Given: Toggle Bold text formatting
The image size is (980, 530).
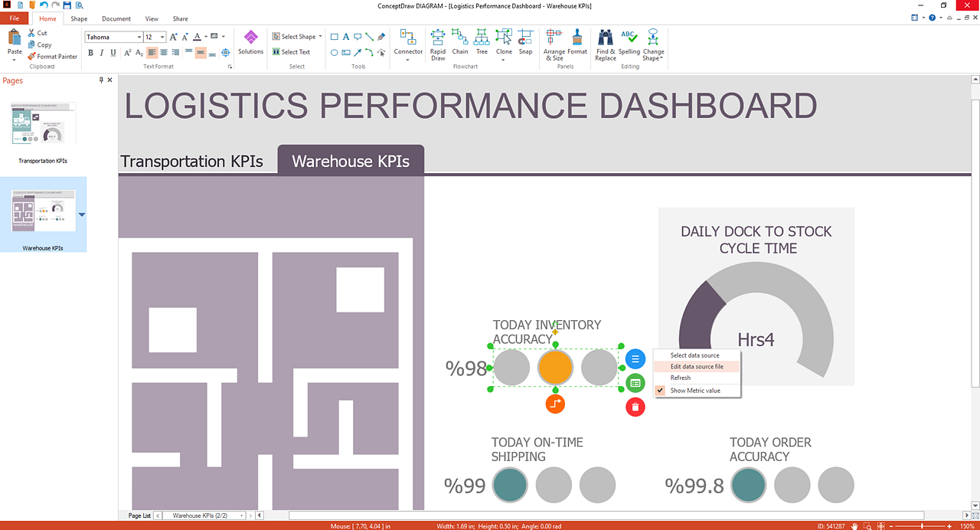Looking at the screenshot, I should 90,53.
